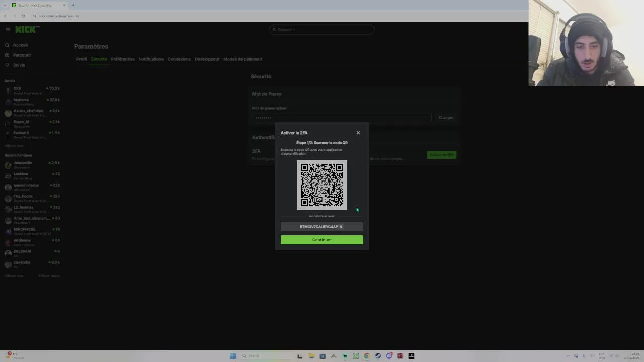Open WhatsApp from the taskbar
Image resolution: width=644 pixels, height=362 pixels.
(356, 356)
